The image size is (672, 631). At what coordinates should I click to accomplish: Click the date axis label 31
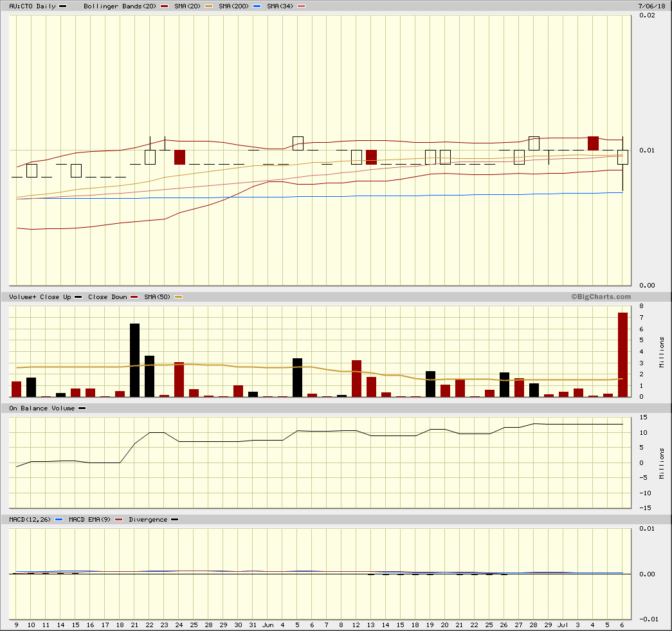253,625
